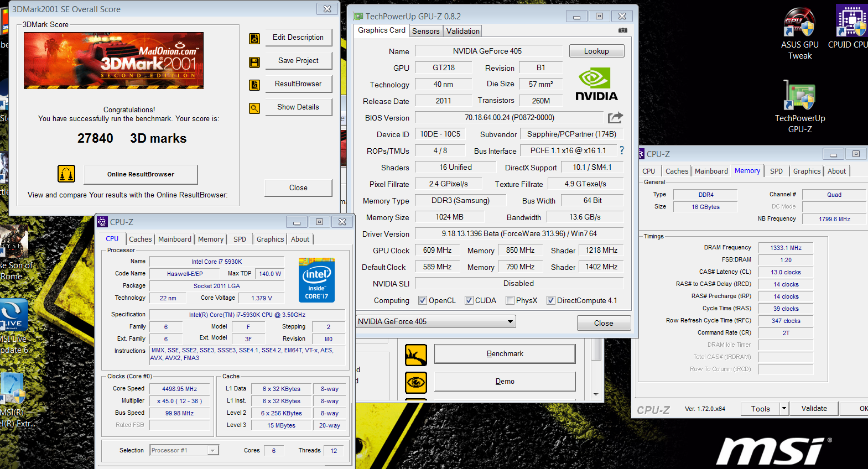The image size is (868, 469).
Task: Click the ResultBrowser icon in 3DMark window
Action: click(x=254, y=85)
